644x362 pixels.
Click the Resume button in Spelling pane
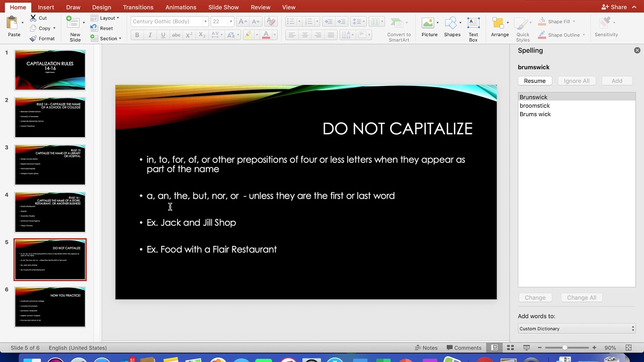pyautogui.click(x=535, y=81)
